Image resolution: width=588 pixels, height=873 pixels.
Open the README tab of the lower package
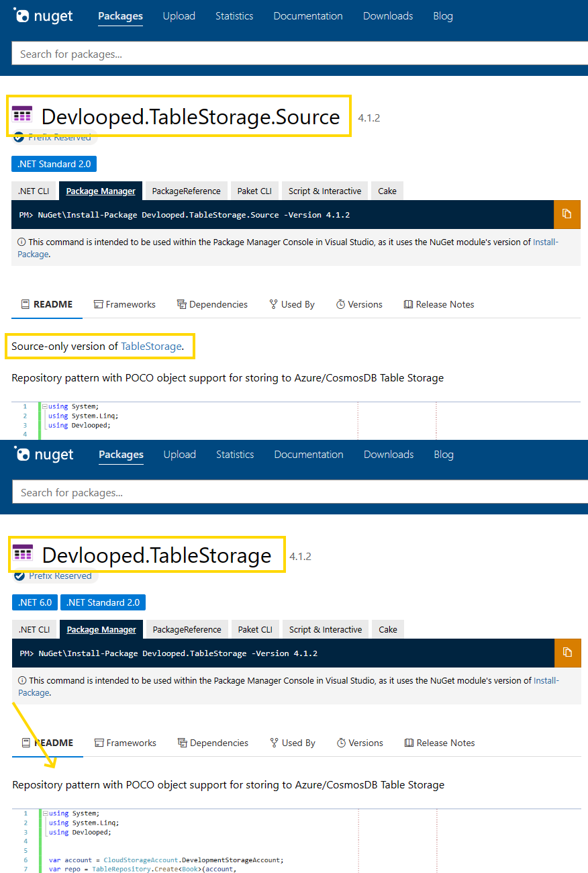coord(48,743)
